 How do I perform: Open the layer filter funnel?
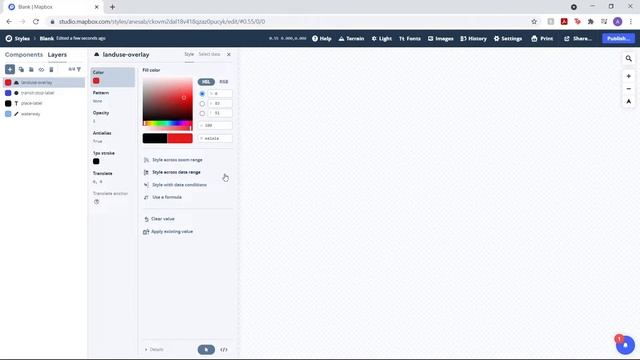click(x=79, y=69)
